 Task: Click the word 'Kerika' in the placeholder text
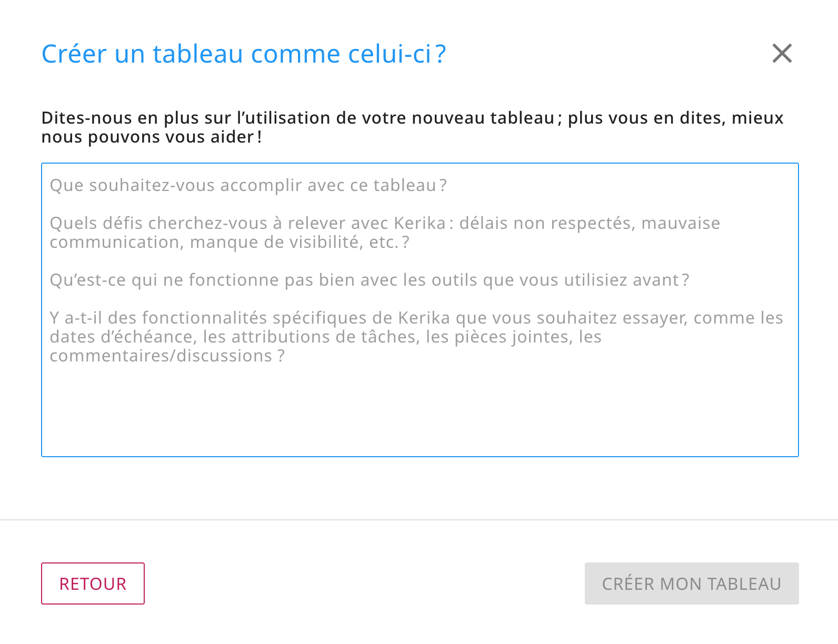click(x=420, y=223)
